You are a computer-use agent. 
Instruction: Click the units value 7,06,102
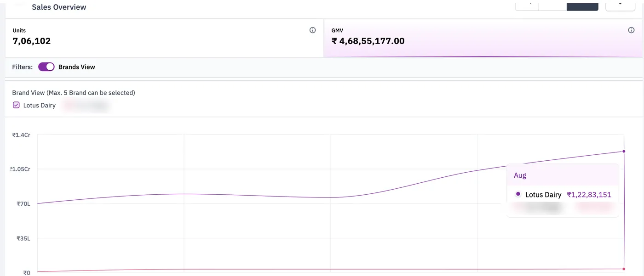(32, 41)
